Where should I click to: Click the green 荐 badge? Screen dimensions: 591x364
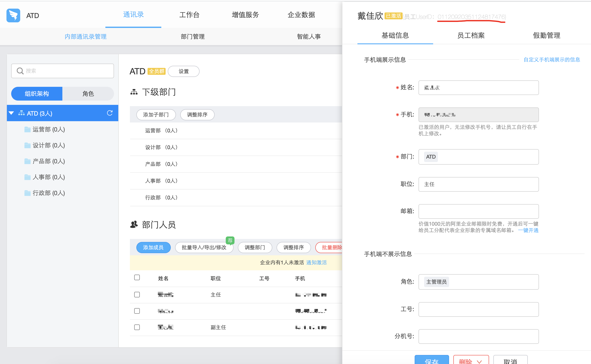tap(230, 240)
